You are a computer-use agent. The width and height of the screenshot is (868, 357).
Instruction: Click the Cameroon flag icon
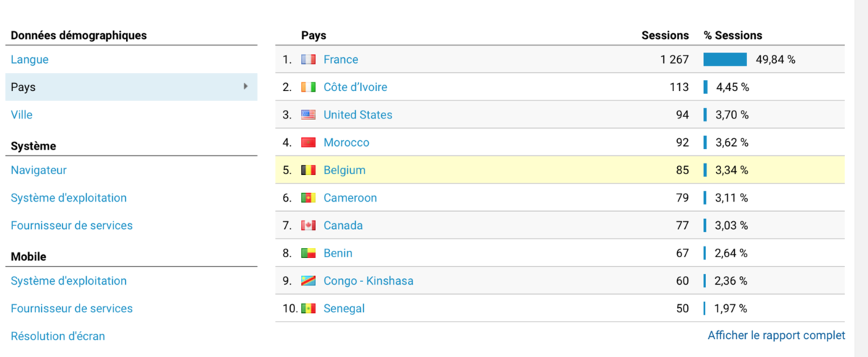coord(308,198)
